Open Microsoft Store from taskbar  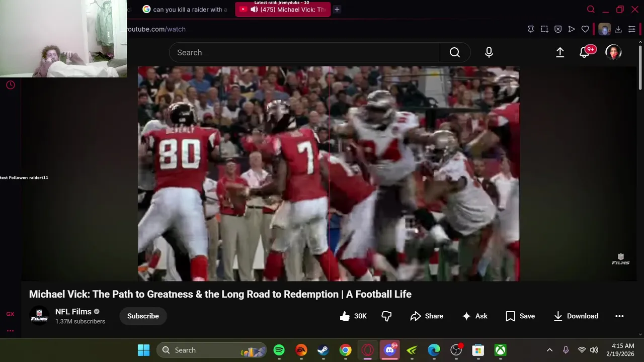pyautogui.click(x=478, y=350)
